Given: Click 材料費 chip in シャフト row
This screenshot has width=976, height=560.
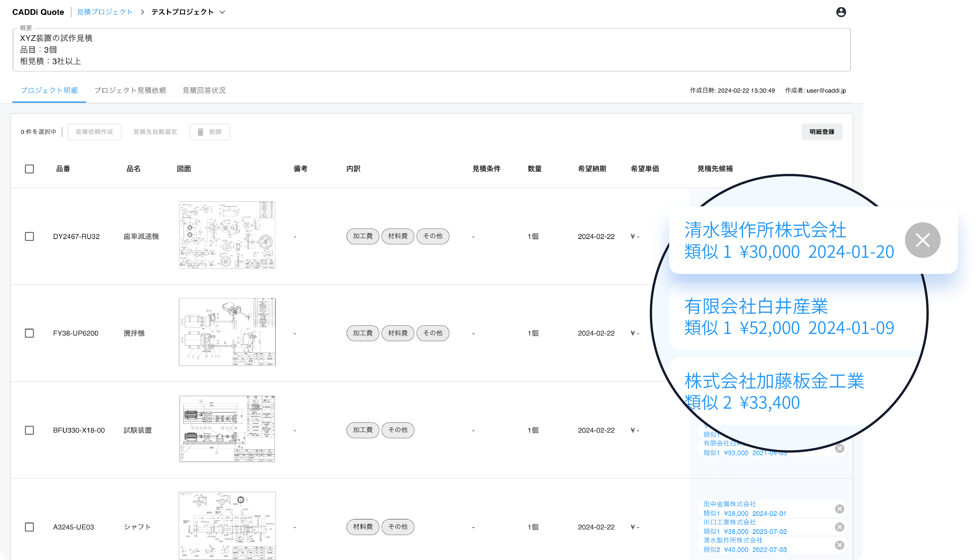Looking at the screenshot, I should (x=363, y=527).
